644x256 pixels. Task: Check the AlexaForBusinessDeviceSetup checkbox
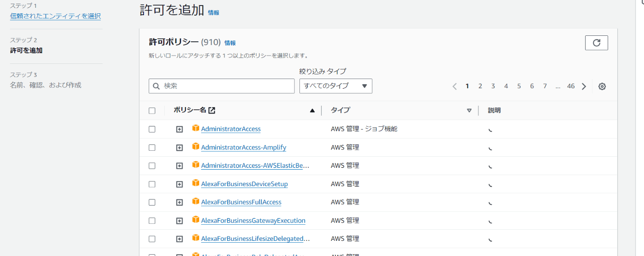152,184
